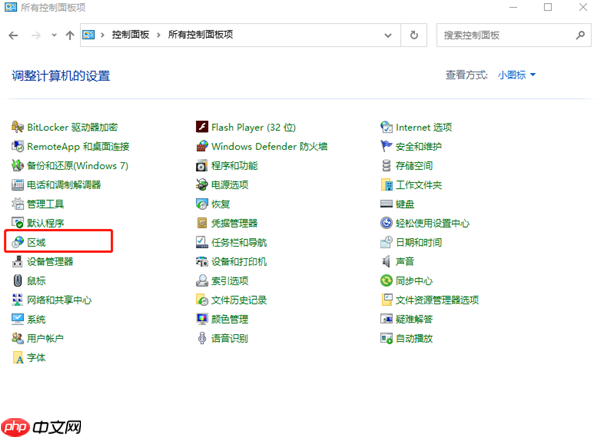Open the 颜色管理 icon

tap(202, 319)
